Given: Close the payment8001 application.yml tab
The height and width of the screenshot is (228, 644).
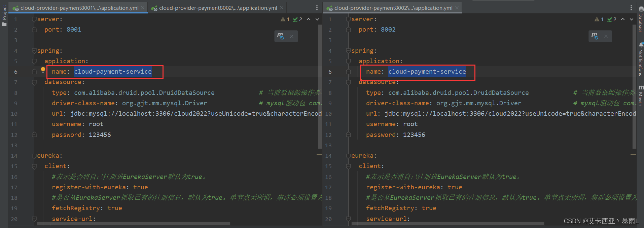Looking at the screenshot, I should click(x=143, y=8).
